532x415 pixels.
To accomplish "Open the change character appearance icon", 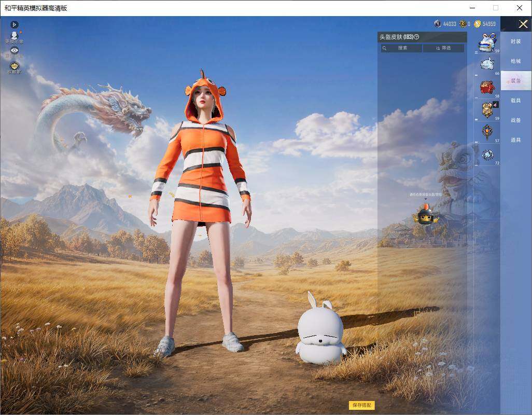I will tap(14, 35).
